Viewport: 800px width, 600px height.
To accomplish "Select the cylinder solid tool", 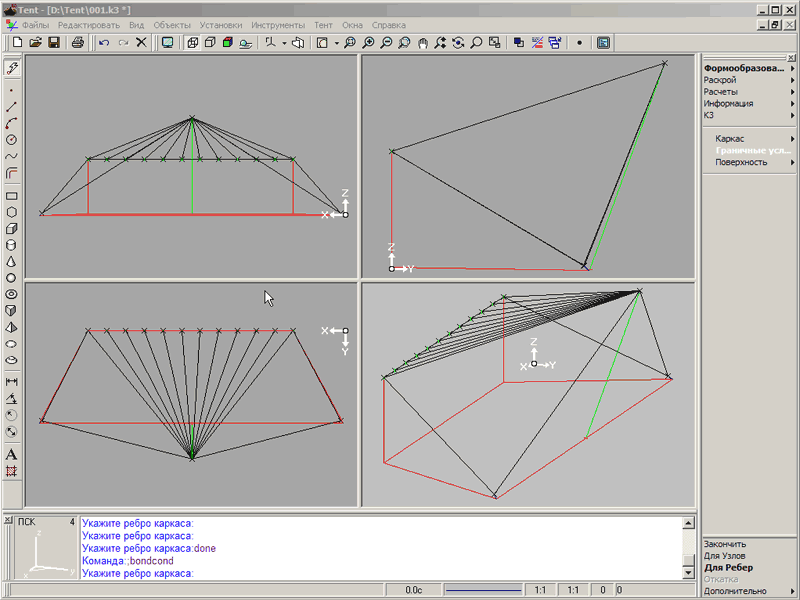I will point(11,245).
